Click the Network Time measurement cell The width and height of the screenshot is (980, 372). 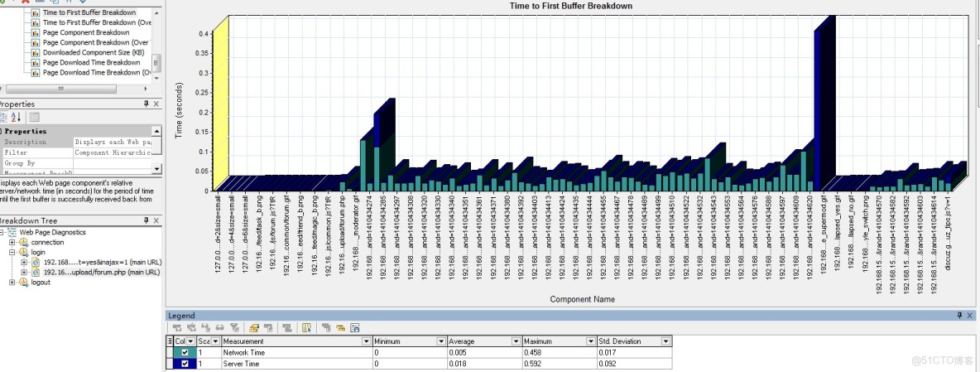[296, 353]
